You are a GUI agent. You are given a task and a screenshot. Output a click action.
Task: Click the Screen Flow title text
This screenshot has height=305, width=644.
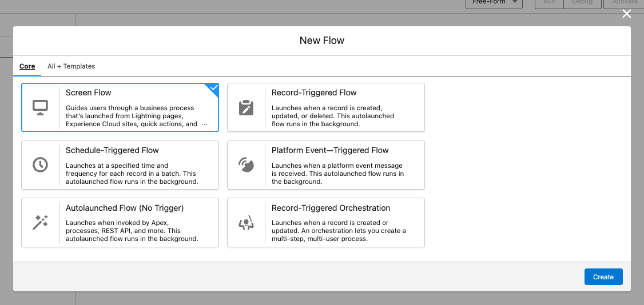pyautogui.click(x=88, y=93)
